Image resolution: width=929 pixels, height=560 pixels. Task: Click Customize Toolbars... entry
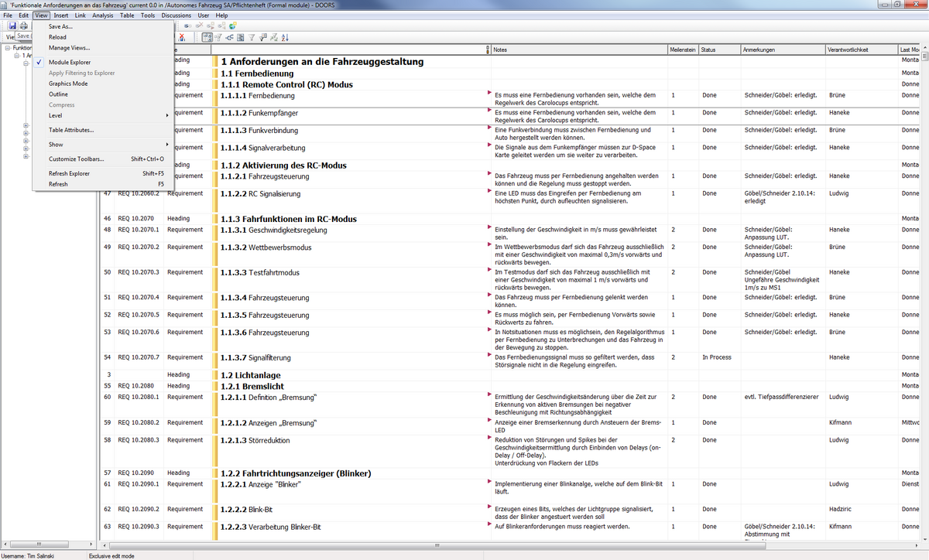[x=76, y=159]
